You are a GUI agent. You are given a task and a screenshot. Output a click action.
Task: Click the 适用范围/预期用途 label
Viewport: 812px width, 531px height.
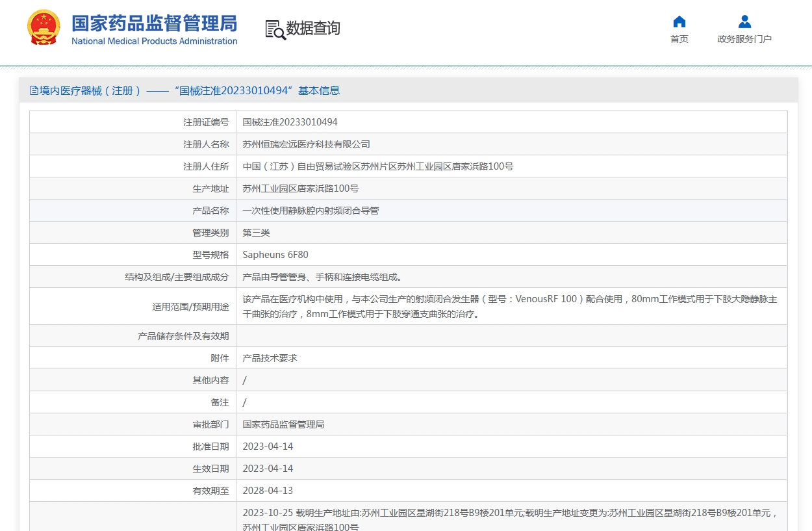point(190,307)
